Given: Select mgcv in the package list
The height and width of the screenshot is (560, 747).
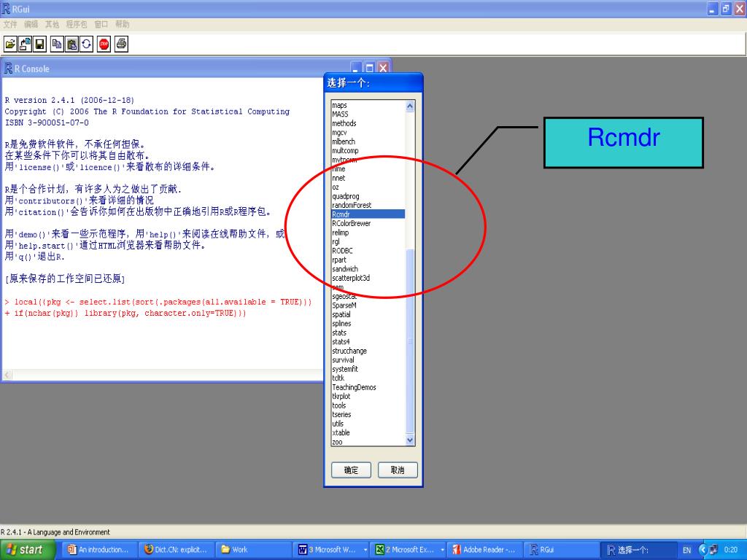Looking at the screenshot, I should point(368,133).
